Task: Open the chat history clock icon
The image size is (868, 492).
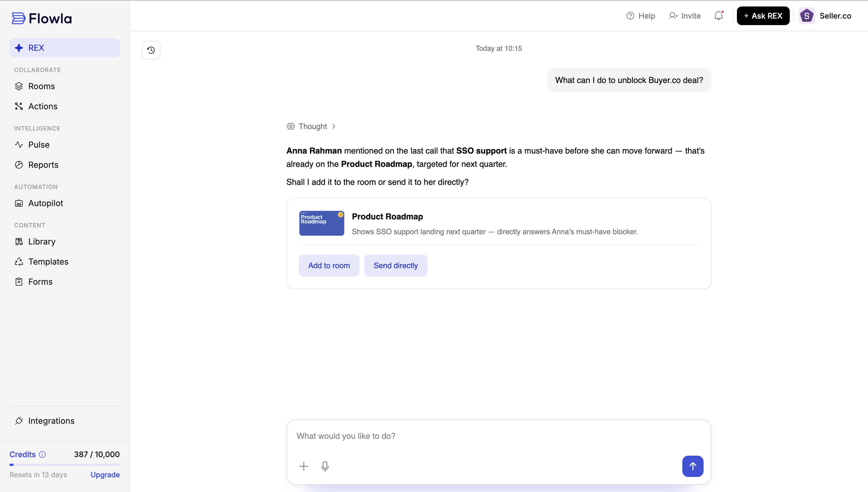Action: 151,50
